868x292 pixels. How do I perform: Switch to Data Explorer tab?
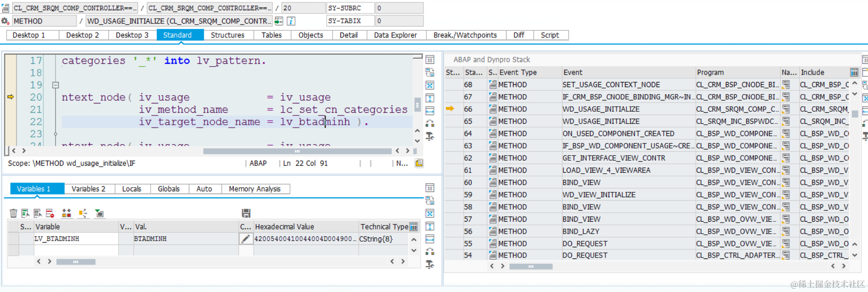click(396, 35)
